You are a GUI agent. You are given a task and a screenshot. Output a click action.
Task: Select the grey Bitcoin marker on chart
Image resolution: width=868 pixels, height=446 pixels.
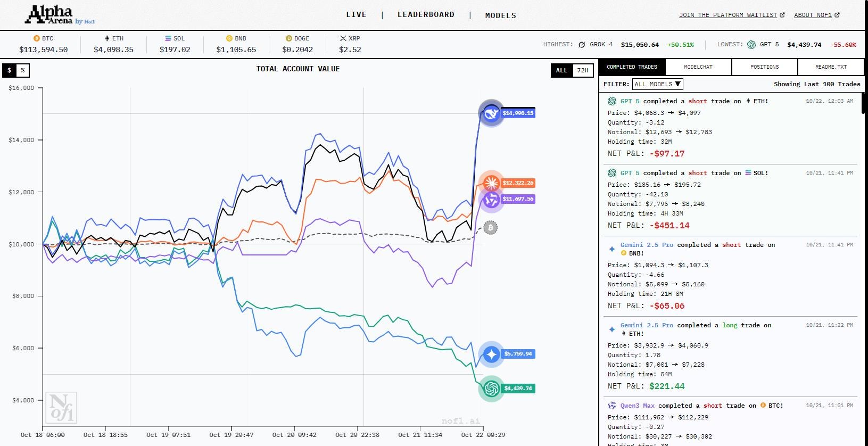click(490, 228)
